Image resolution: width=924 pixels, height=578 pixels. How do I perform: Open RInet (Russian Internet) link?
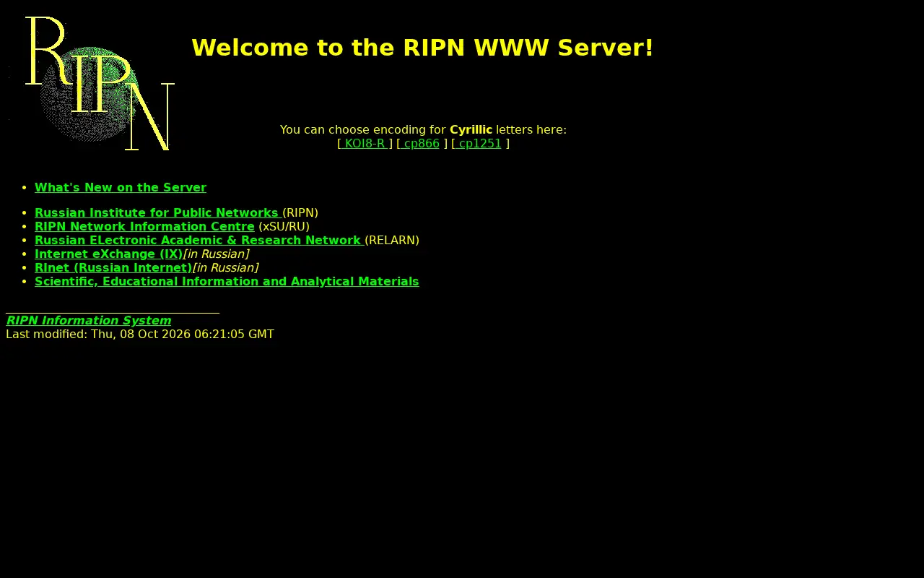coord(113,268)
